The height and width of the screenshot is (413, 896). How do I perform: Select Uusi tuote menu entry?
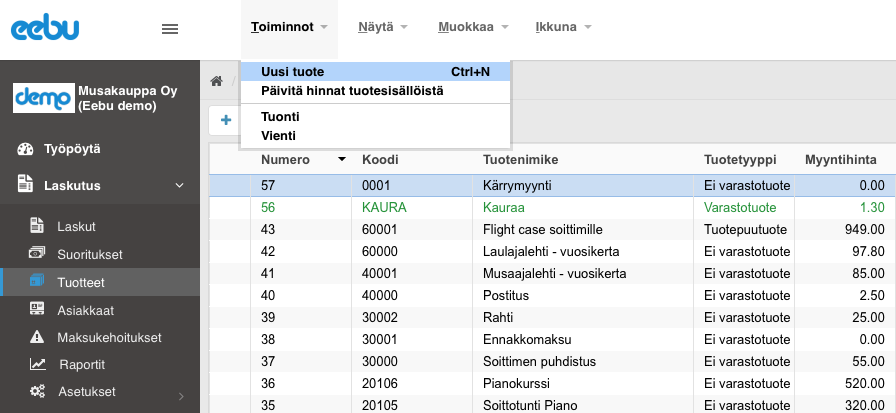coord(375,71)
